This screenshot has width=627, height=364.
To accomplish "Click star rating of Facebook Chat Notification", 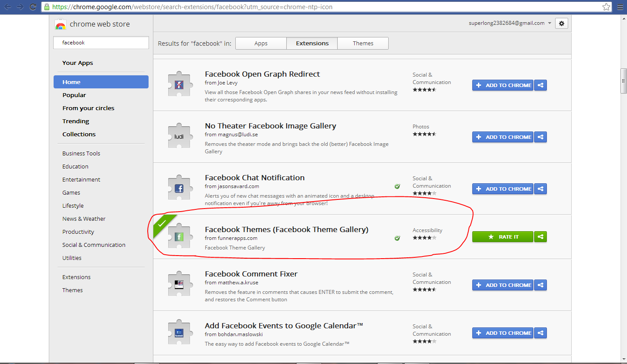I will (424, 193).
